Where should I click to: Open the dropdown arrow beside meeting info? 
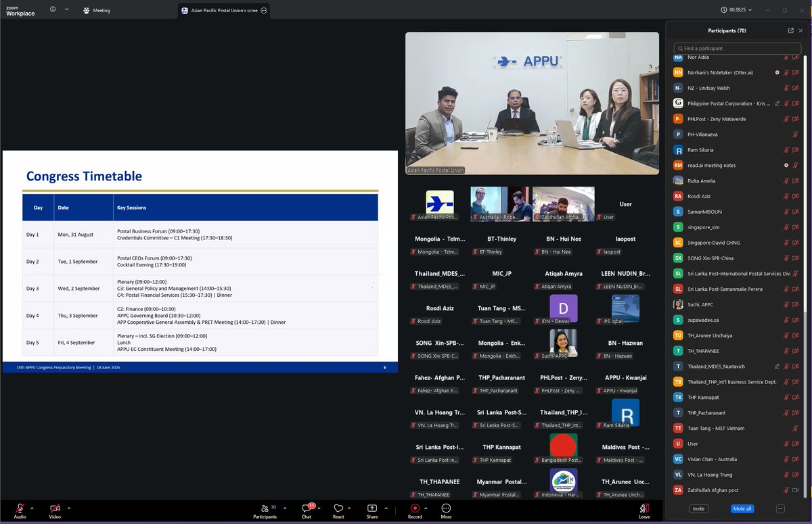tap(66, 9)
